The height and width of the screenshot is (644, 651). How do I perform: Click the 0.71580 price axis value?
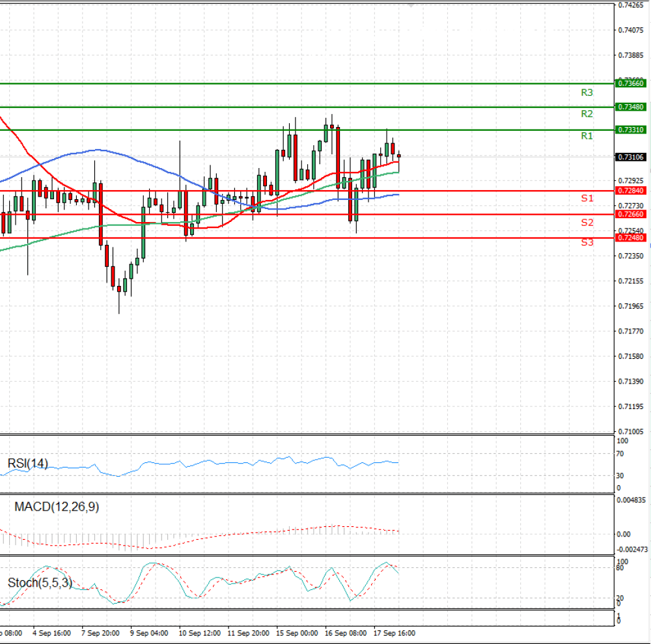(x=631, y=356)
